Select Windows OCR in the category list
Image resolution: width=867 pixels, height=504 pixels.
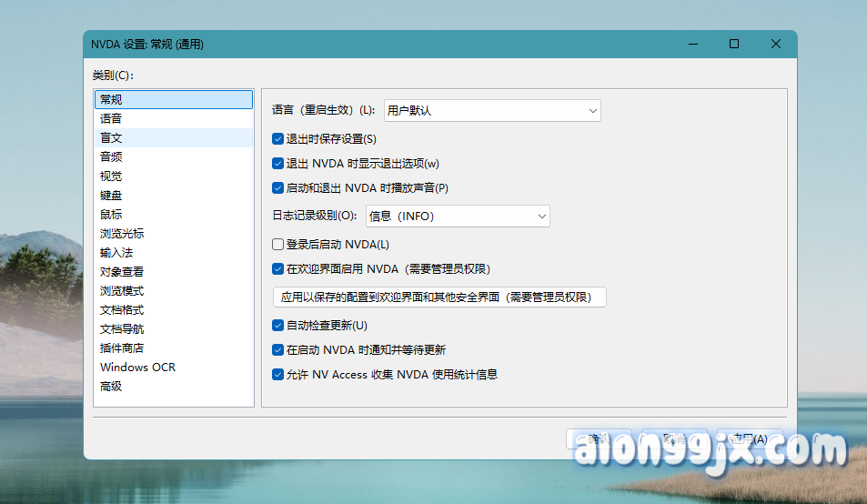[x=137, y=367]
